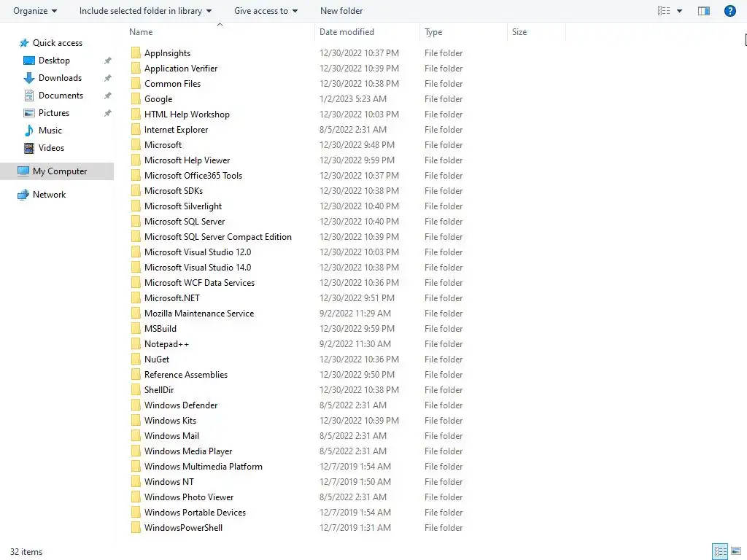Select the Common Files folder icon

(x=136, y=83)
